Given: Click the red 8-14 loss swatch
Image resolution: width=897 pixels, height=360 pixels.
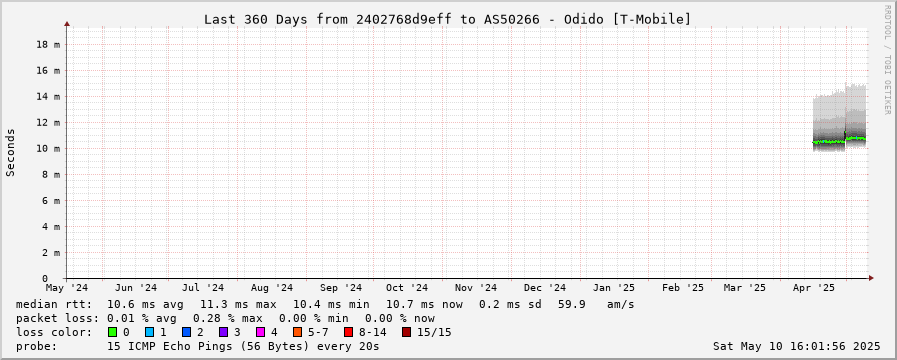Looking at the screenshot, I should pos(348,332).
